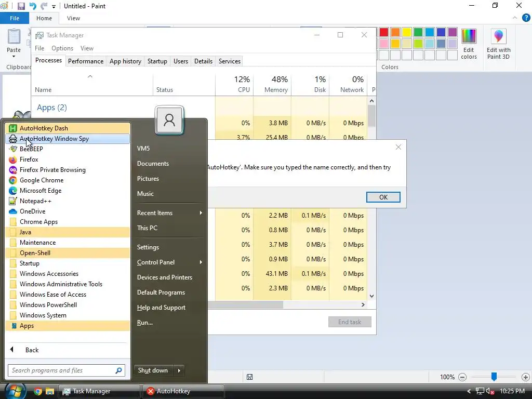Viewport: 532px width, 399px height.
Task: Open the Services tab in Task Manager
Action: click(229, 61)
